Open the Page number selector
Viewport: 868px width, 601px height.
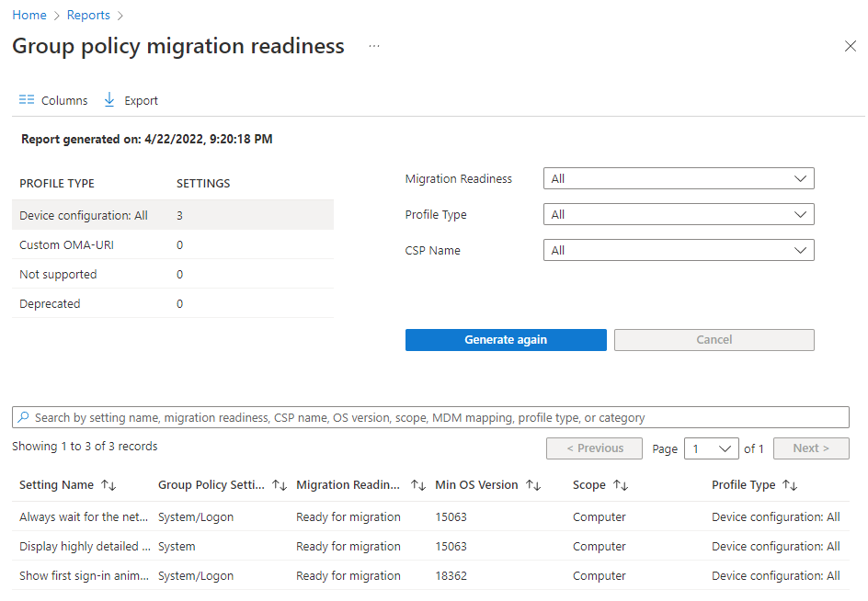click(x=711, y=448)
